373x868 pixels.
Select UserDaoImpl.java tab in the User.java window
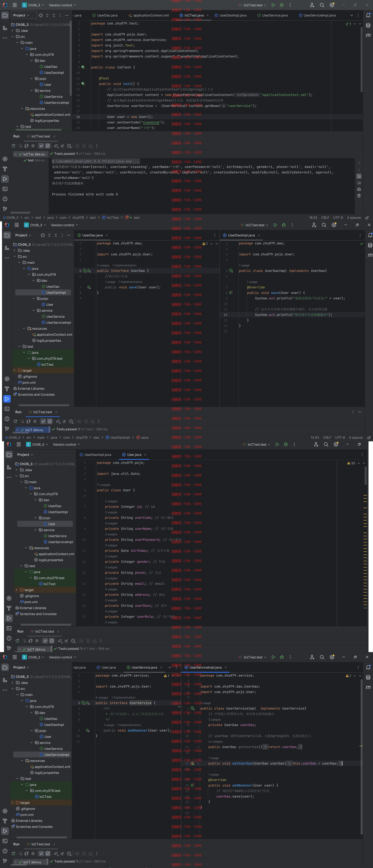95,454
